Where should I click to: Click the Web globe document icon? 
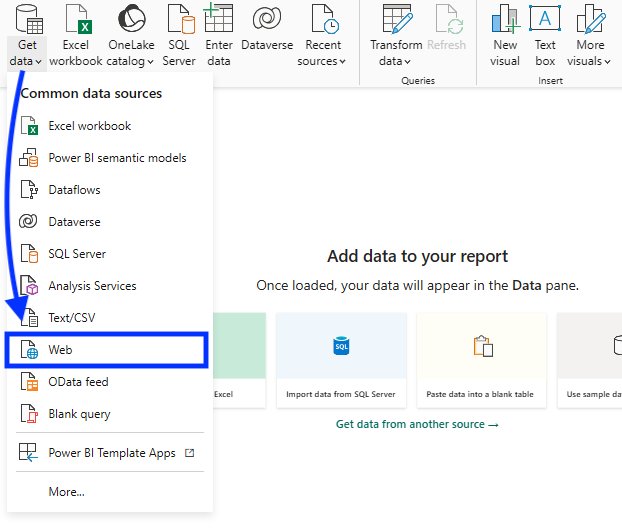pyautogui.click(x=29, y=350)
